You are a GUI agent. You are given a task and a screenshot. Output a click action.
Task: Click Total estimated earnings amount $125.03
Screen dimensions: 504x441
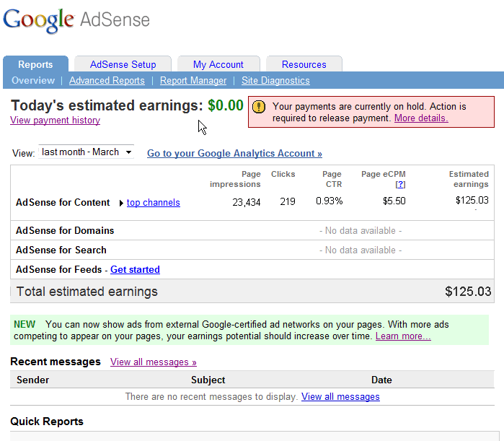pos(468,292)
